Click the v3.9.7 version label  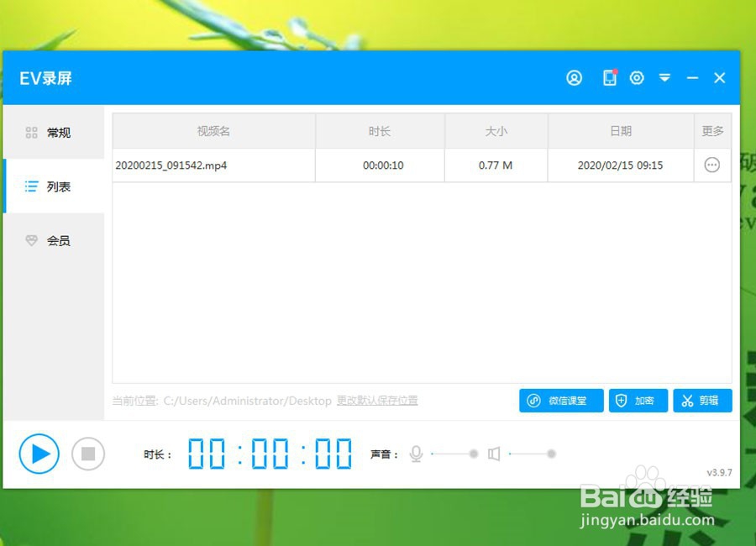coord(719,473)
